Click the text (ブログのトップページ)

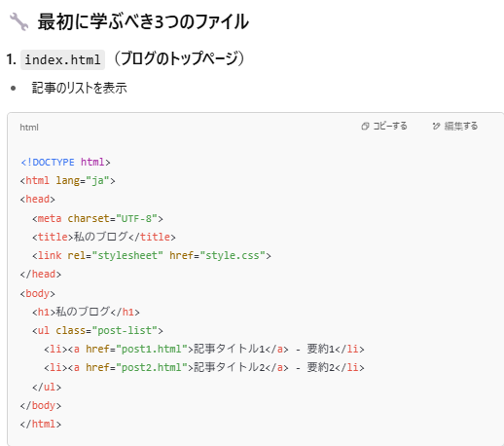[x=179, y=58]
